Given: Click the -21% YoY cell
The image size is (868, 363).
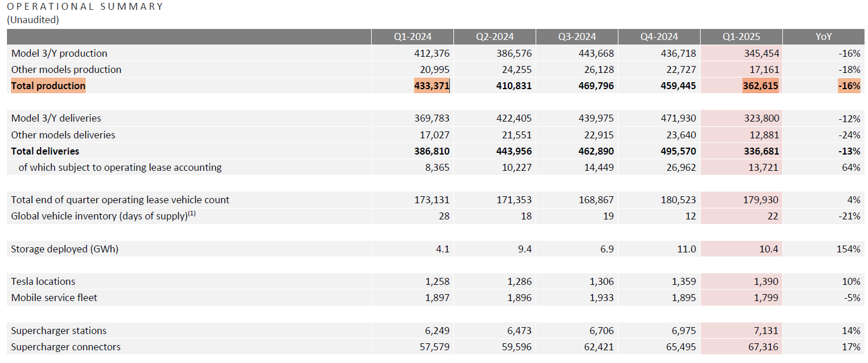Looking at the screenshot, I should (849, 216).
